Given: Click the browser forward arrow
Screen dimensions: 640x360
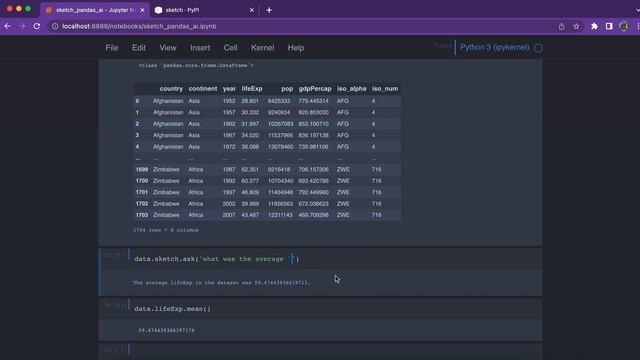Looking at the screenshot, I should (22, 26).
